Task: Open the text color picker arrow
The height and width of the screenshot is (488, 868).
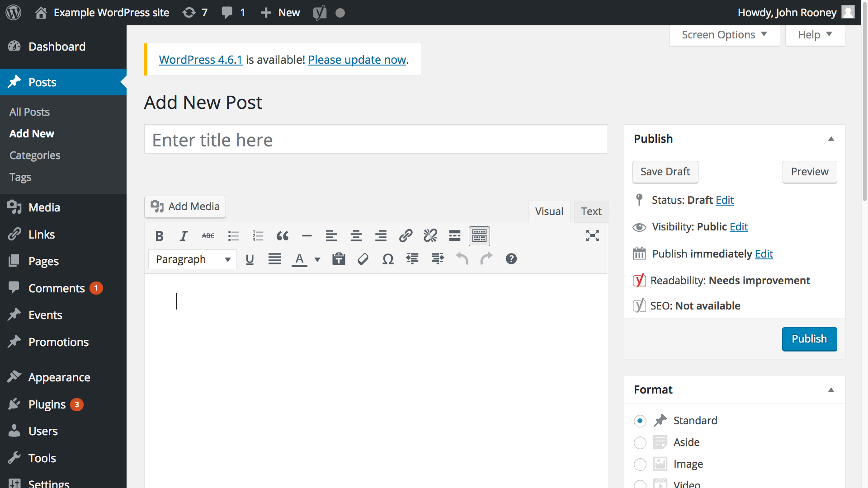Action: point(317,259)
